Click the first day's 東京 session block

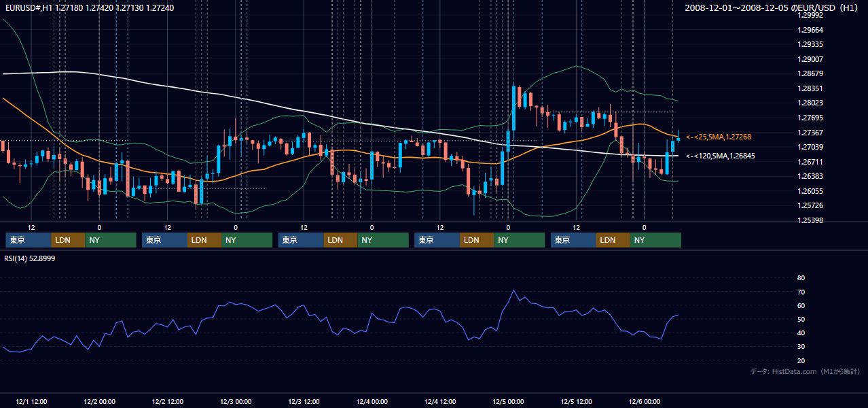pyautogui.click(x=29, y=240)
